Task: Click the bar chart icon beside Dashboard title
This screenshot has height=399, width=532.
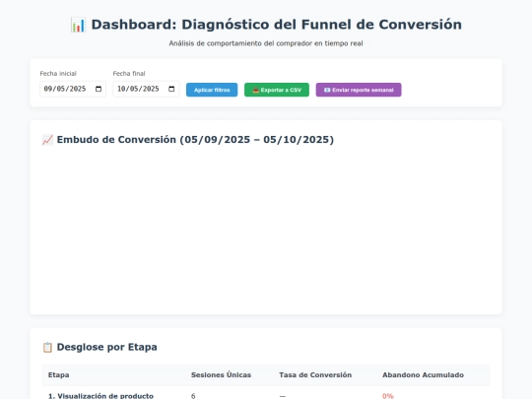Action: [78, 25]
